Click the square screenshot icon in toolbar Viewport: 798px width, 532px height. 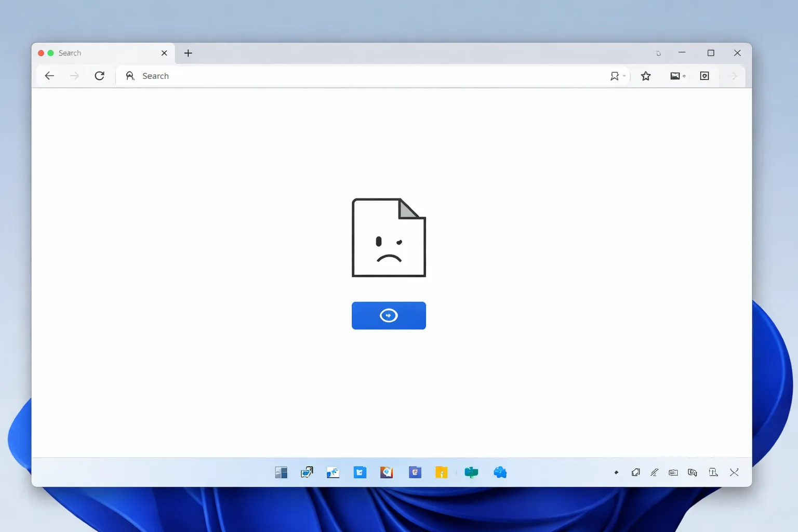click(x=704, y=76)
